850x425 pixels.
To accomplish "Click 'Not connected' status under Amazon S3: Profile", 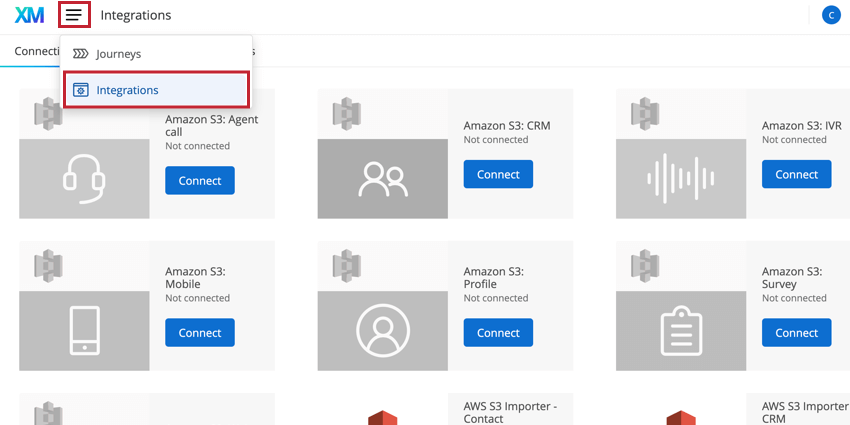I will (x=495, y=298).
